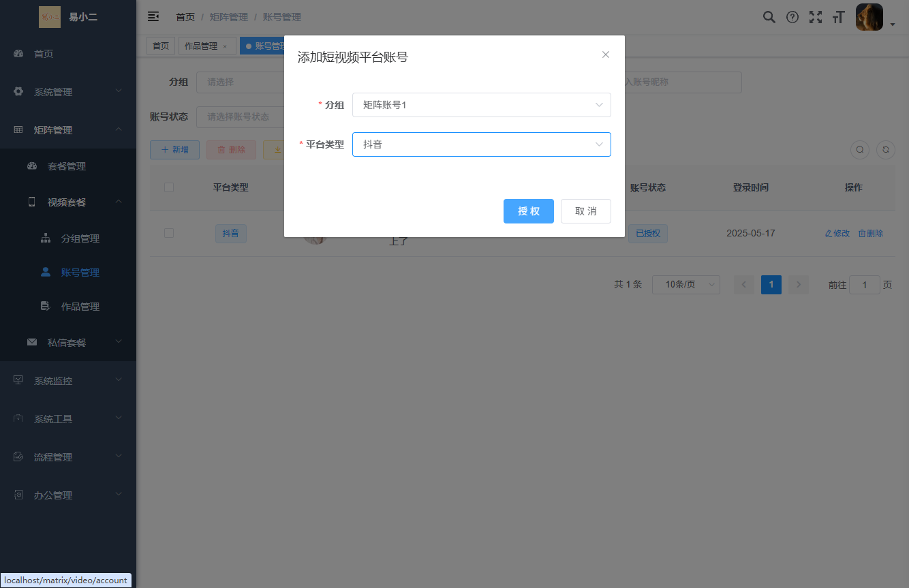The width and height of the screenshot is (909, 588).
Task: Open the 平台类型 dropdown showing 抖音
Action: (481, 144)
